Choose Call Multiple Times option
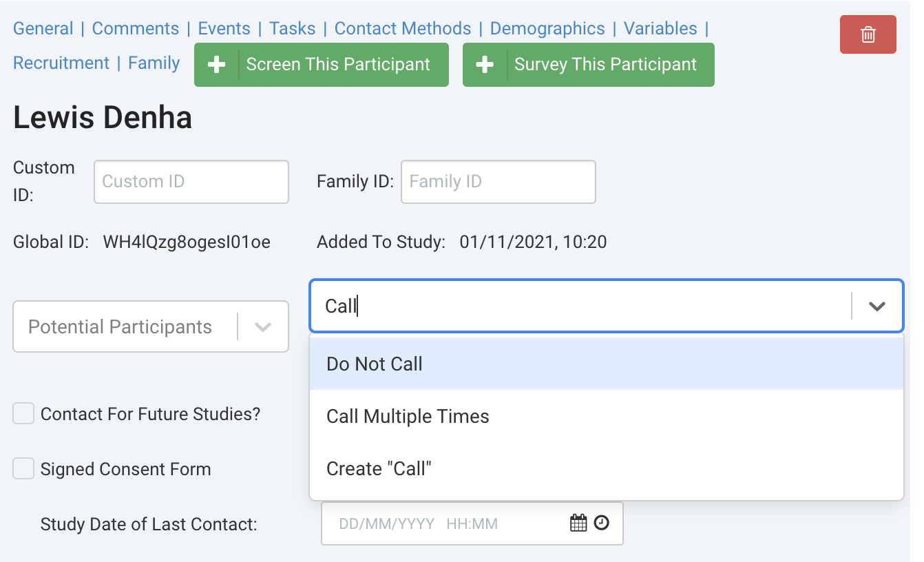 [408, 417]
